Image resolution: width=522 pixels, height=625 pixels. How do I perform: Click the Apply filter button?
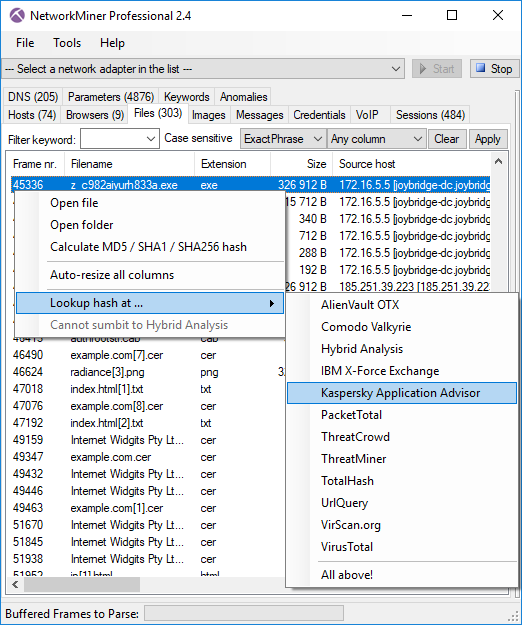click(x=488, y=139)
